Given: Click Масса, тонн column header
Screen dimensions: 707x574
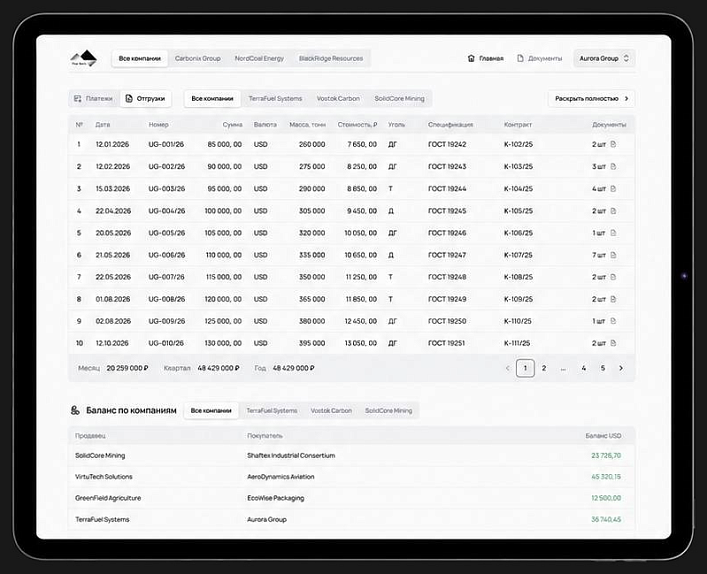Looking at the screenshot, I should tap(308, 124).
